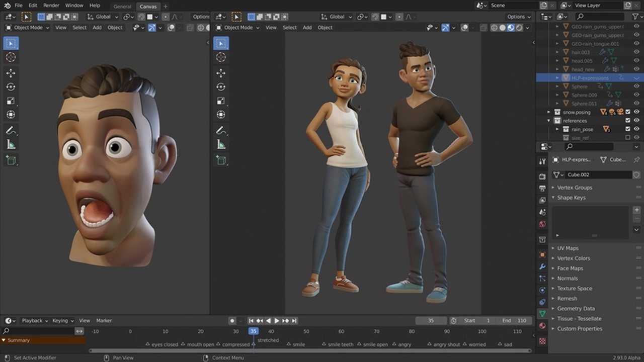The image size is (644, 362).
Task: Collapse the references collection
Action: (549, 121)
